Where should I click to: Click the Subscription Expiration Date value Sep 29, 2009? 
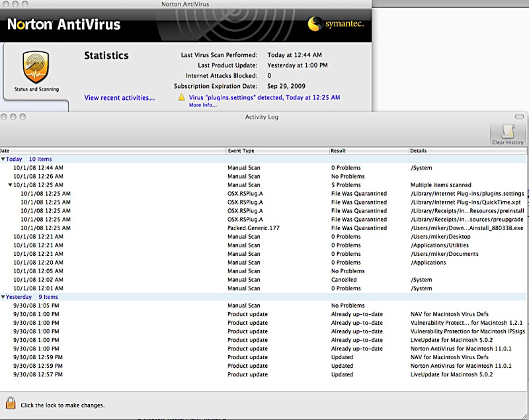[286, 86]
